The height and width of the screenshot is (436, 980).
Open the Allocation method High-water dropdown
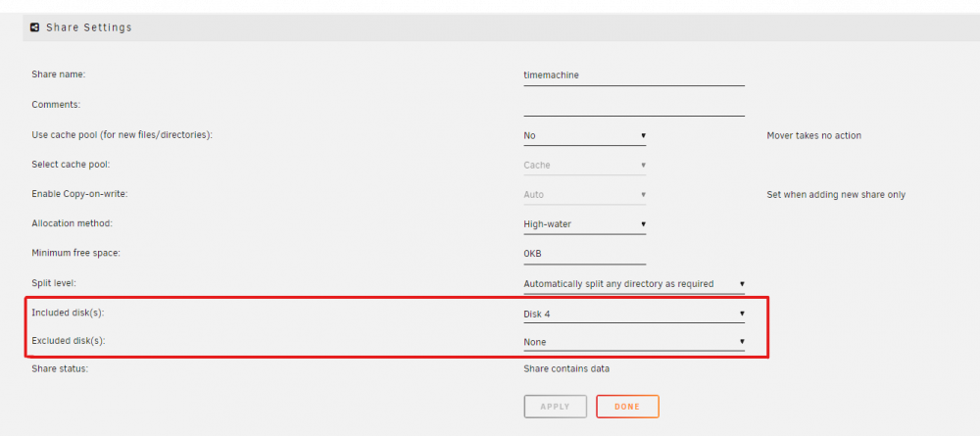[584, 224]
